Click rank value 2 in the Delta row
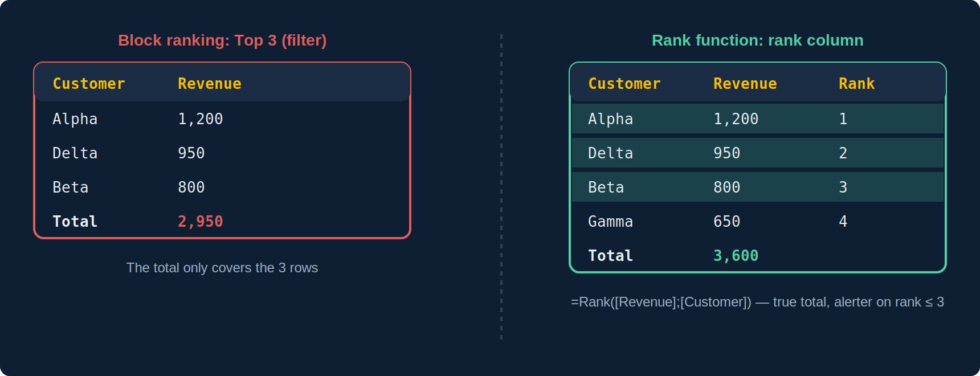980x376 pixels. 843,153
